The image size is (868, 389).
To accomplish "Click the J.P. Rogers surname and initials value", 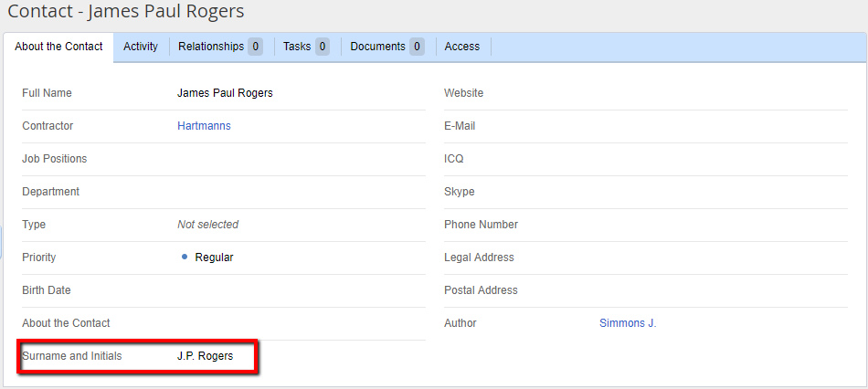I will pyautogui.click(x=205, y=356).
